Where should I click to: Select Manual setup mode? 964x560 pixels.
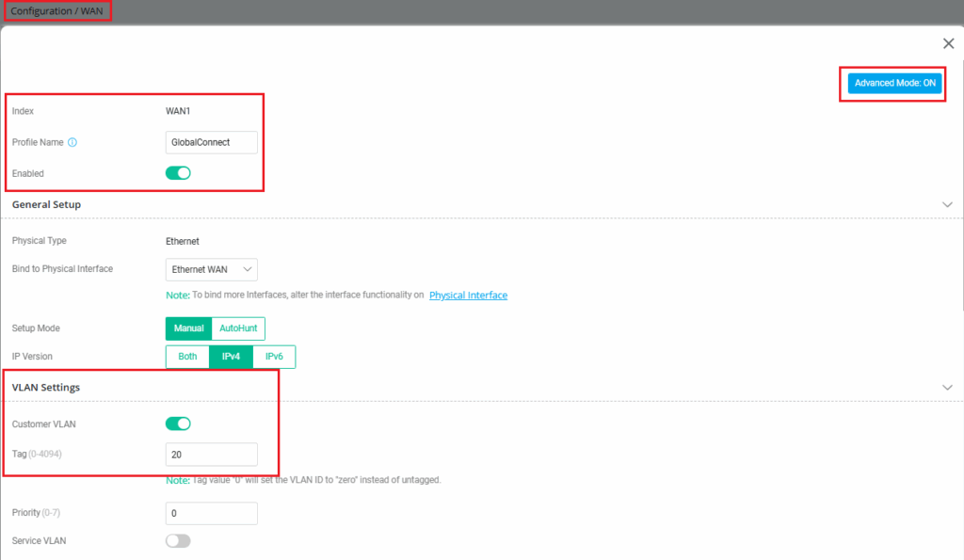coord(188,328)
